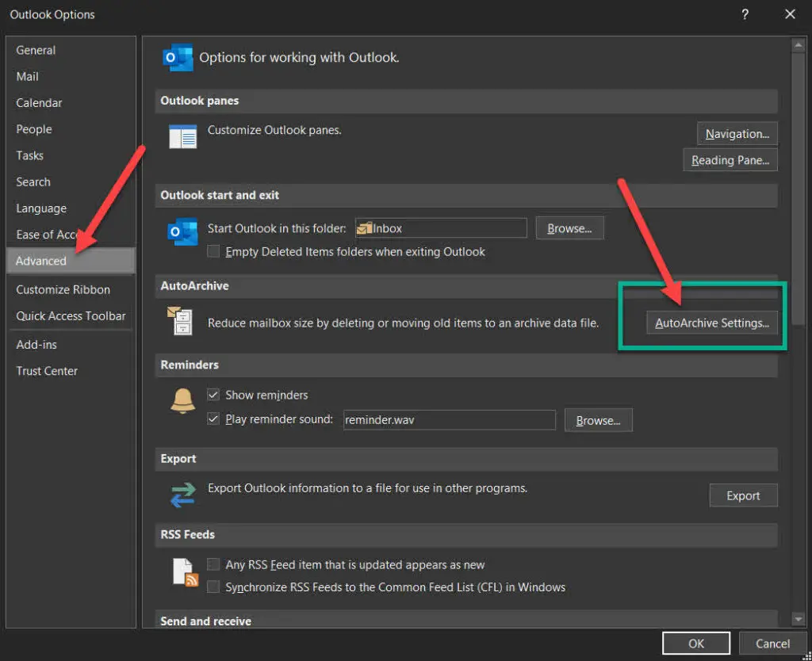Click the AutoArchive section header
This screenshot has height=661, width=812.
466,286
